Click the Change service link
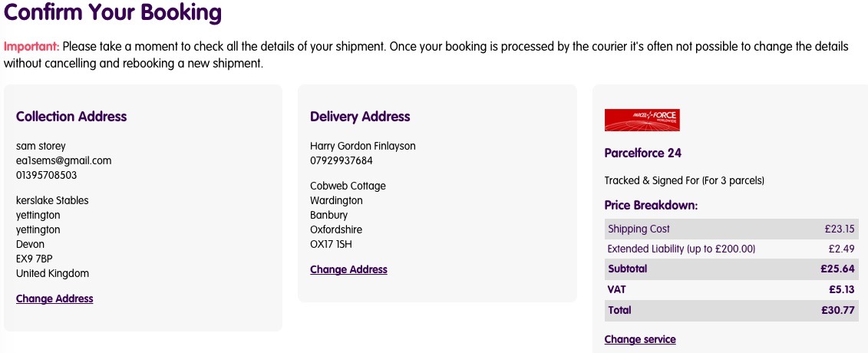 [x=640, y=339]
